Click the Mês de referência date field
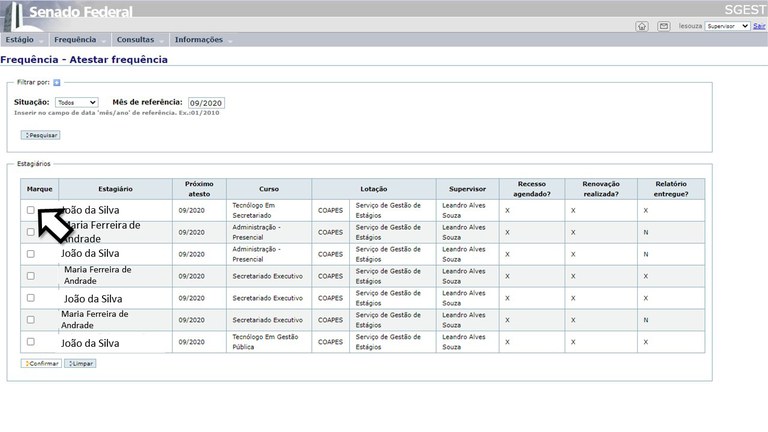Image resolution: width=768 pixels, height=432 pixels. click(x=207, y=102)
